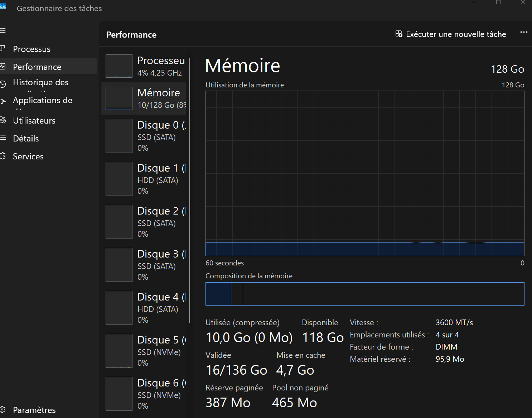Screen dimensions: 532x418
Task: Open Paramètres gear icon
Action: [3, 410]
